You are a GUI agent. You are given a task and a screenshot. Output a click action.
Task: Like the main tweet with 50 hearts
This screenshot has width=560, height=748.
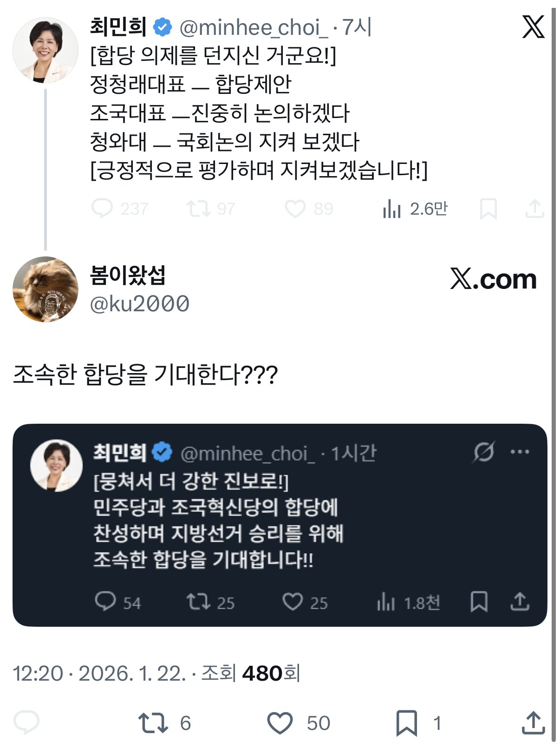click(x=280, y=723)
